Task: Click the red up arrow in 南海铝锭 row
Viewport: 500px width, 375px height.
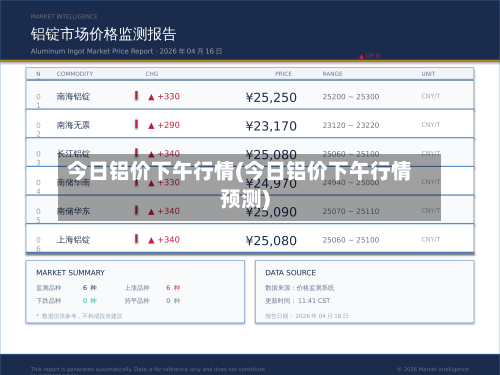Action: (x=151, y=97)
